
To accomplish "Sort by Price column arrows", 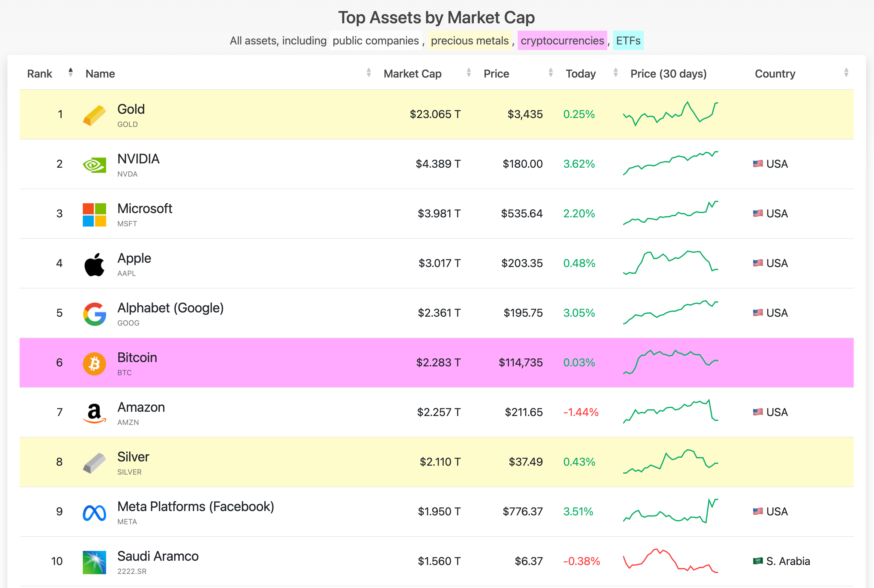I will click(550, 73).
